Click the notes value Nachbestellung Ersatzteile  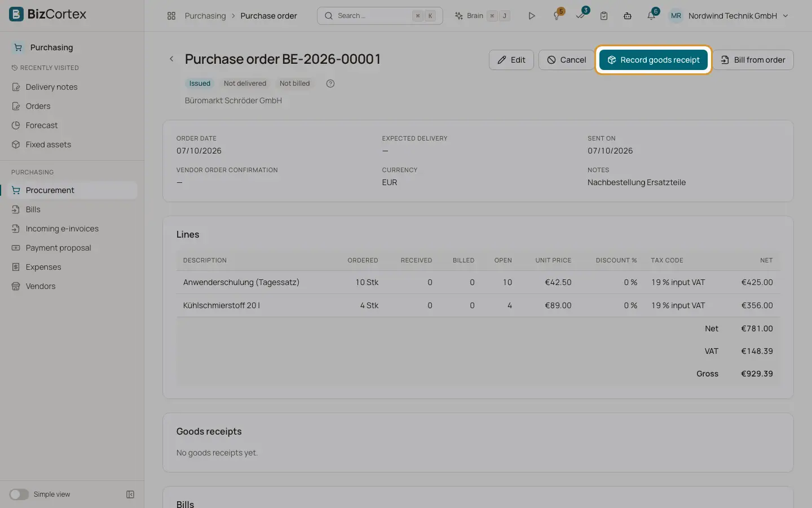637,182
